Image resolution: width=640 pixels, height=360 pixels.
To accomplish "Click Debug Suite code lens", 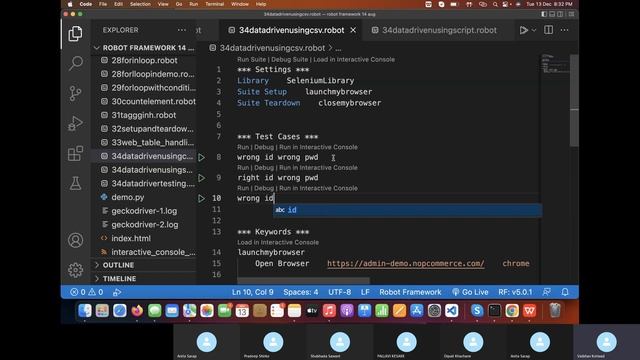I will (x=289, y=60).
